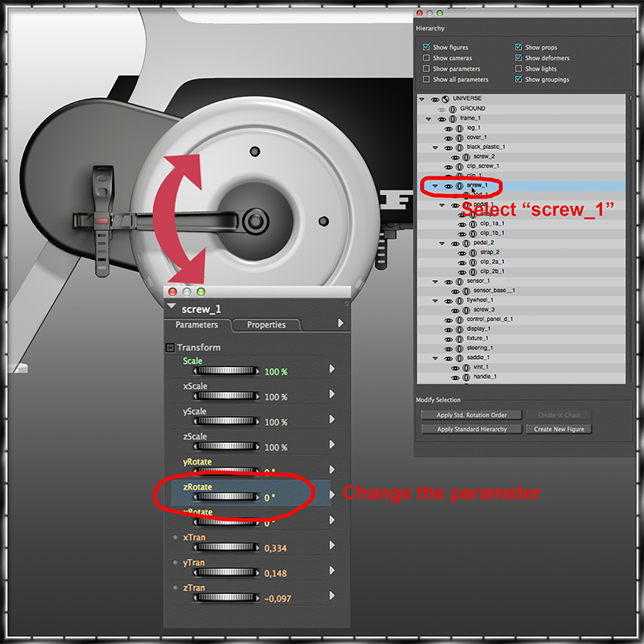This screenshot has width=644, height=644.
Task: Select the clip_1b_1 row in Hierarchy
Action: point(521,233)
